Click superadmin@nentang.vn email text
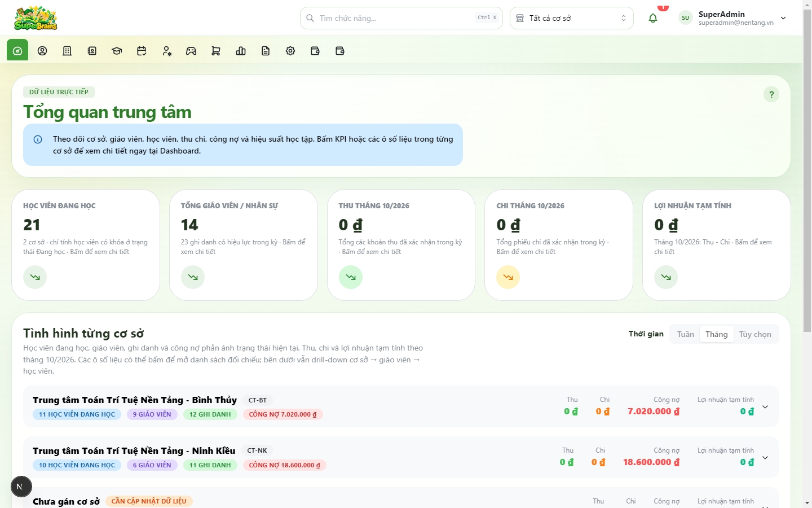812x508 pixels. pyautogui.click(x=736, y=23)
